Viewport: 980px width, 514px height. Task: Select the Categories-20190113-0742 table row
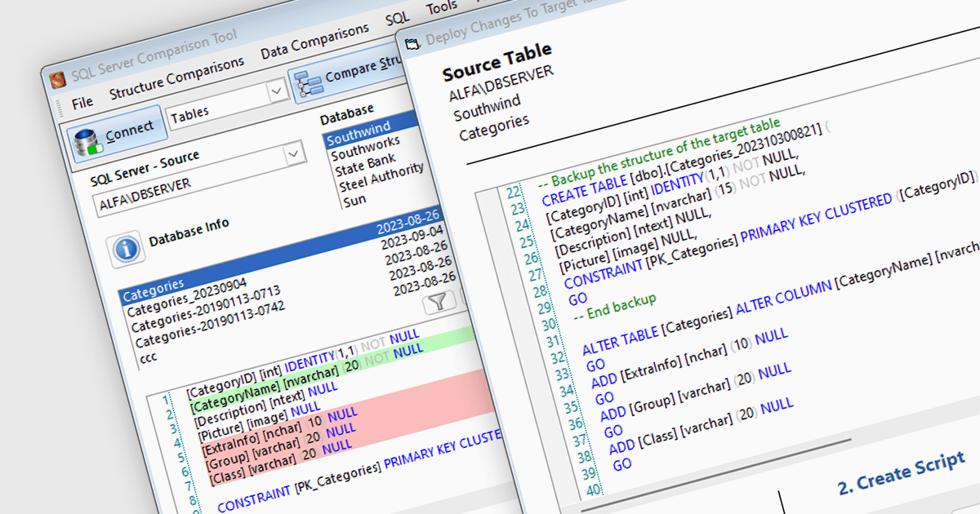(211, 324)
